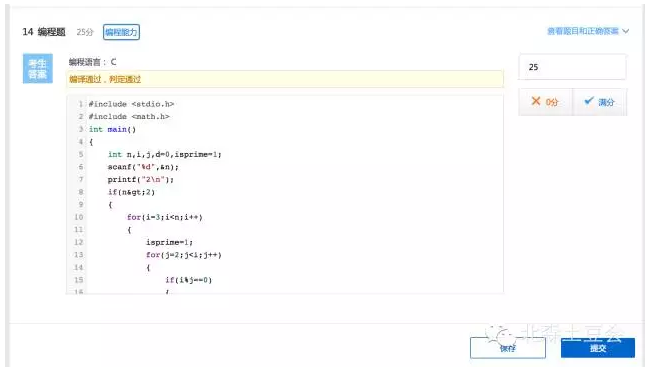This screenshot has height=371, width=652.
Task: Click the for(j=2;j<i;j++) line
Action: [184, 255]
